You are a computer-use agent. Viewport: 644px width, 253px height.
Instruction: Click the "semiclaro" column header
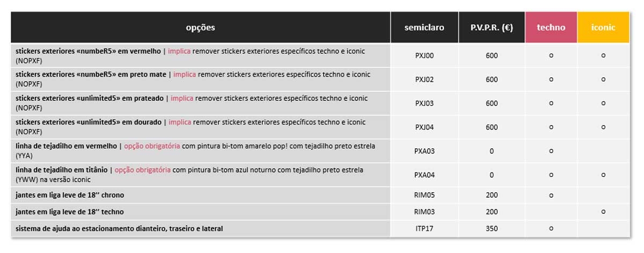pos(425,27)
